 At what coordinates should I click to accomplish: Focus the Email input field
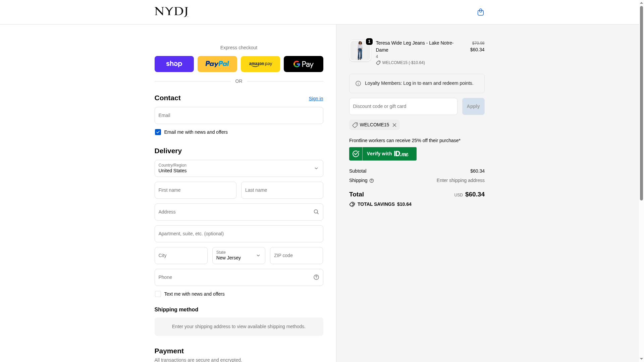coord(238,115)
